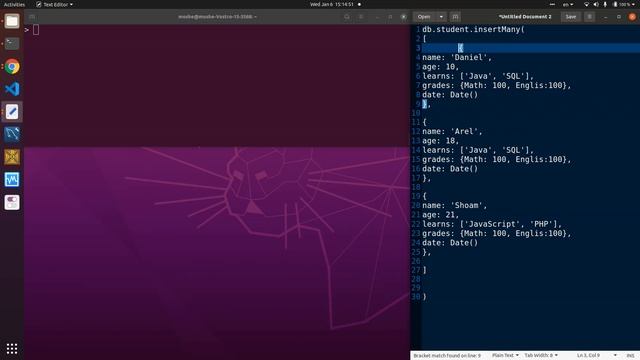Click the line 'age: 21,'

point(440,215)
